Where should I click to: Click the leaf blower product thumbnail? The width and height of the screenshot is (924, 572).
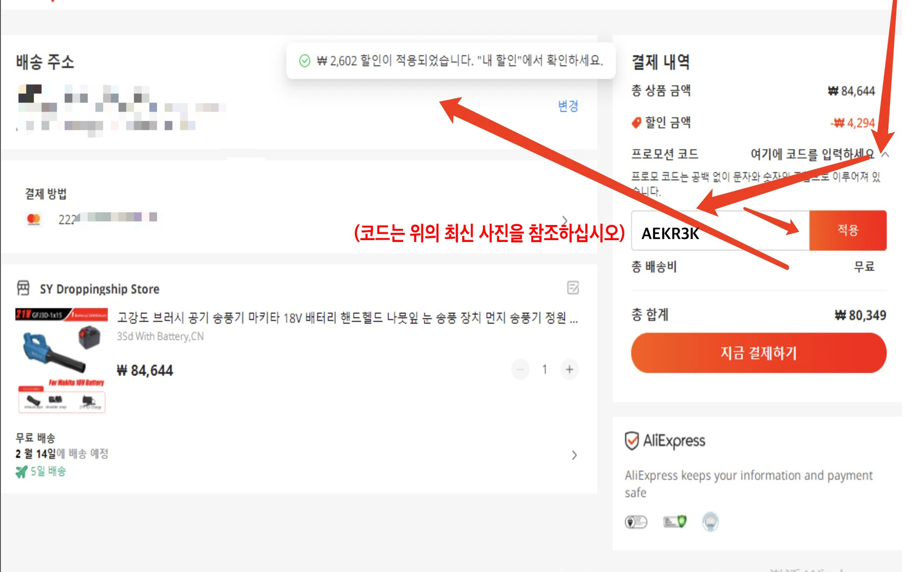coord(62,361)
